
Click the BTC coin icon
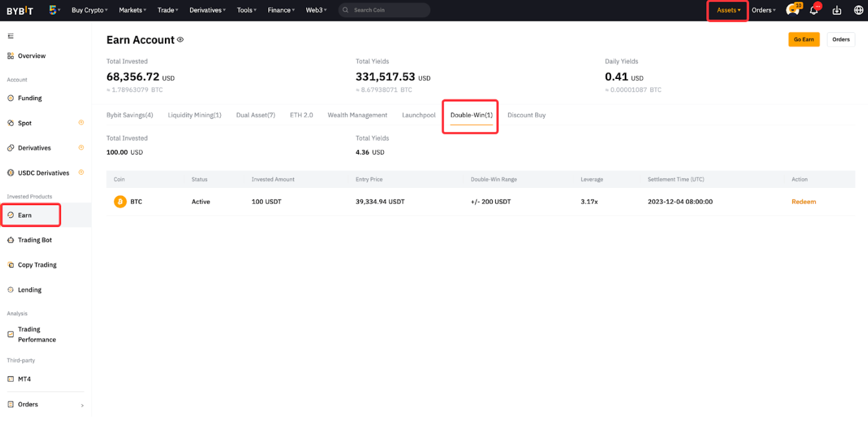coord(120,202)
